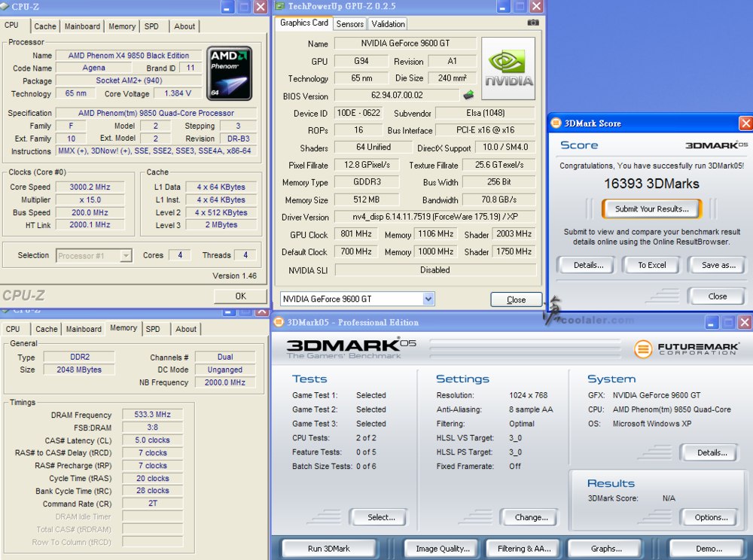Click the Resolution value 1024 x 768
This screenshot has height=560, width=753.
pos(529,395)
